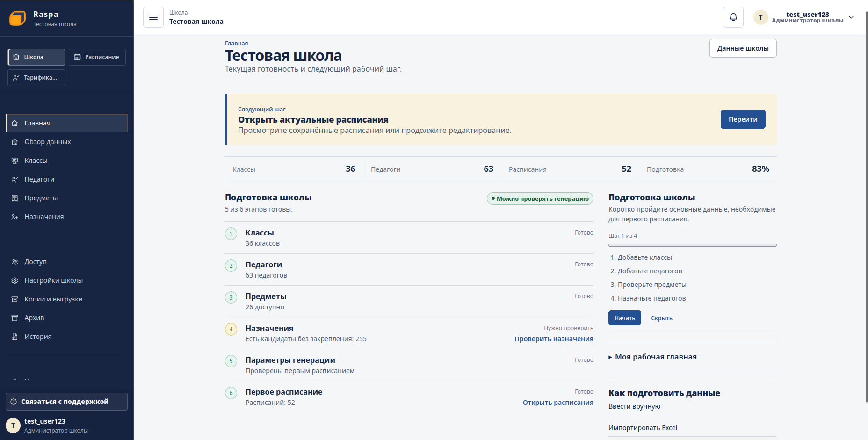Image resolution: width=868 pixels, height=440 pixels.
Task: Open the test_user123 account dropdown chevron
Action: click(851, 17)
